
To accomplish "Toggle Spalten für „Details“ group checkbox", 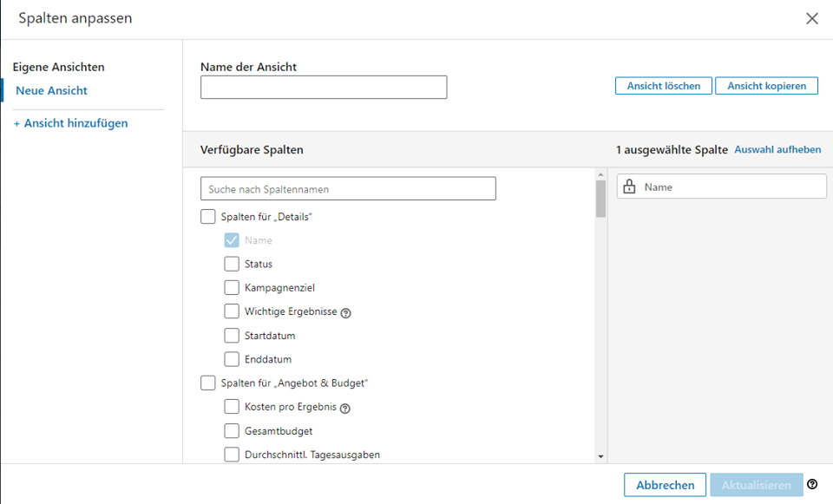I will (207, 217).
